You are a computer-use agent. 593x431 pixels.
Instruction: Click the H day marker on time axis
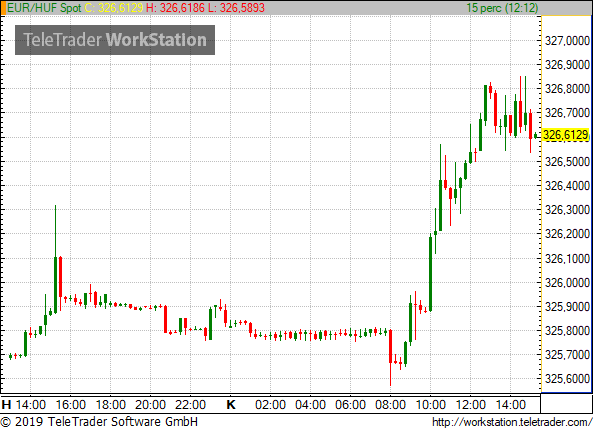point(6,405)
